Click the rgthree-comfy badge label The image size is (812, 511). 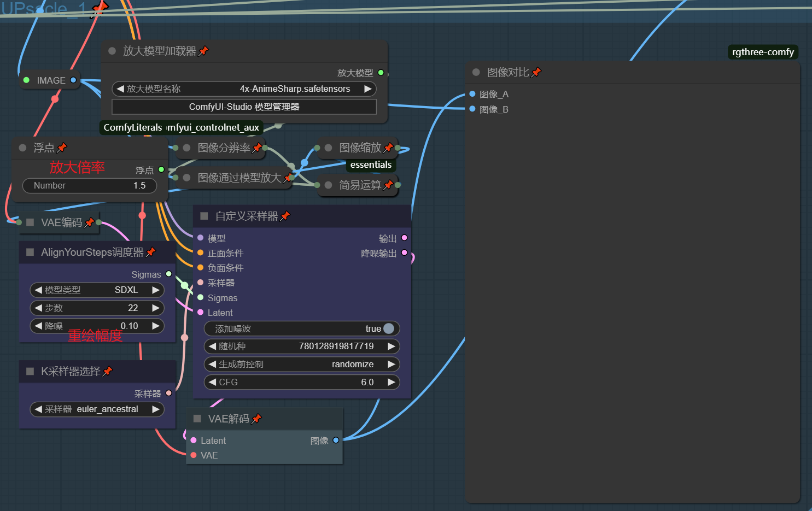(763, 52)
